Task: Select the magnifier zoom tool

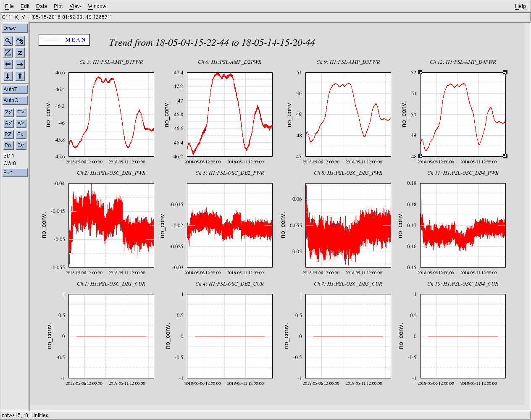Action: point(8,41)
